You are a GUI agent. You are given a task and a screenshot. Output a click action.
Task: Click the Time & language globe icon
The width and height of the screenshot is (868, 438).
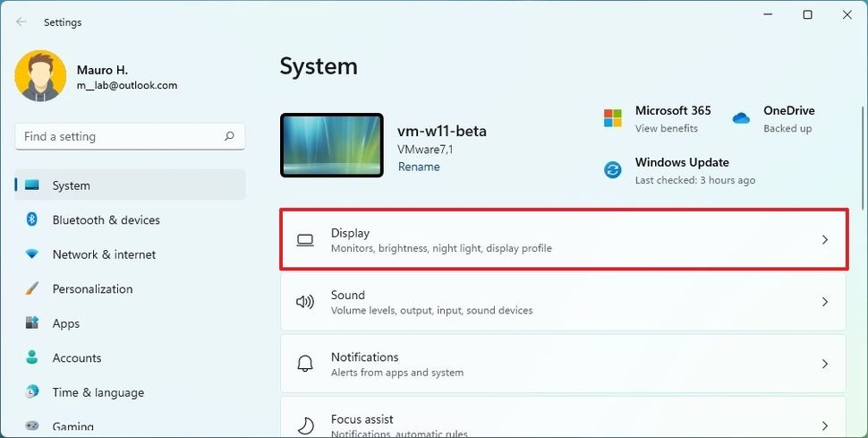[x=32, y=391]
